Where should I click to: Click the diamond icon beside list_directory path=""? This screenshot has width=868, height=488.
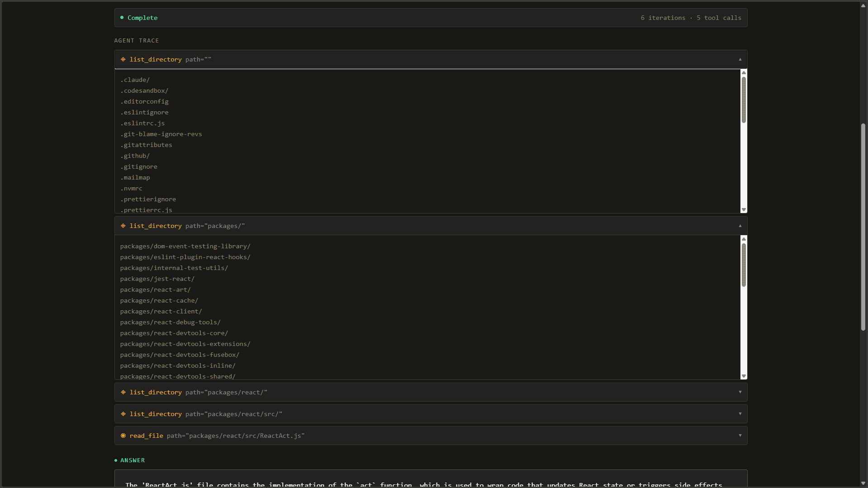coord(123,59)
